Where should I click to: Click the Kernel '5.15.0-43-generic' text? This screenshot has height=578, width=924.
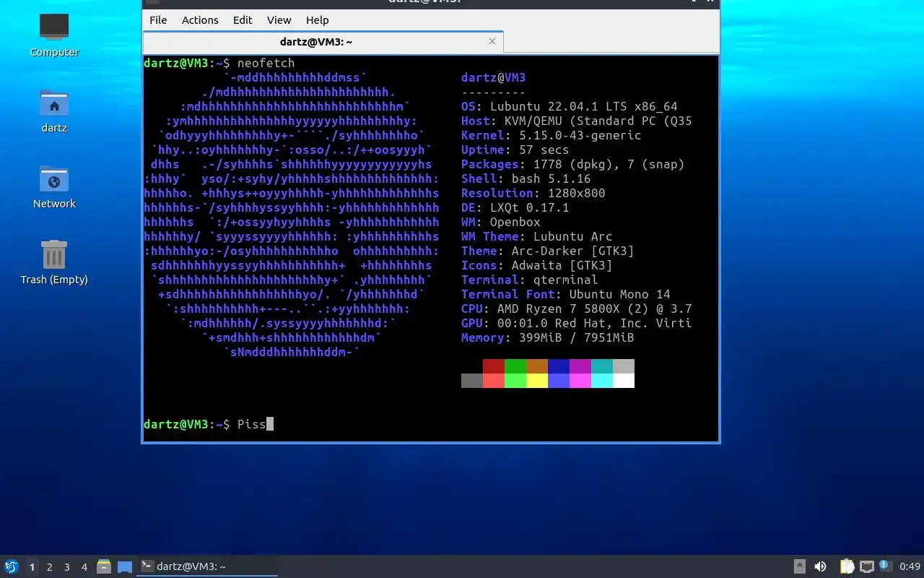click(580, 135)
